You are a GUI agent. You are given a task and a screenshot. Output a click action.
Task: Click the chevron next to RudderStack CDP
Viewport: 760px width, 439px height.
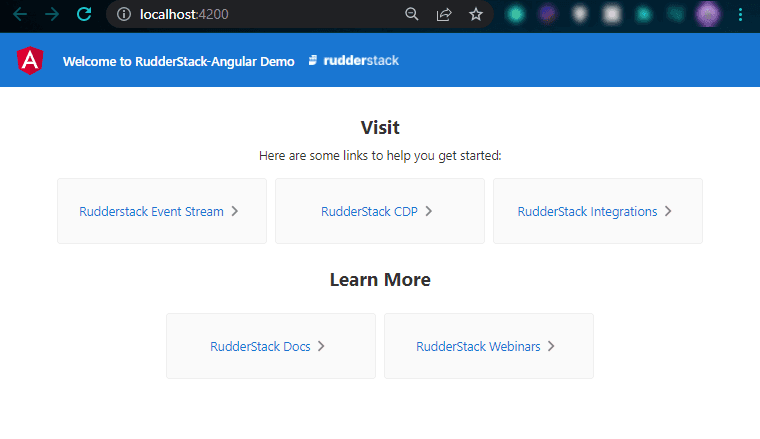click(428, 211)
